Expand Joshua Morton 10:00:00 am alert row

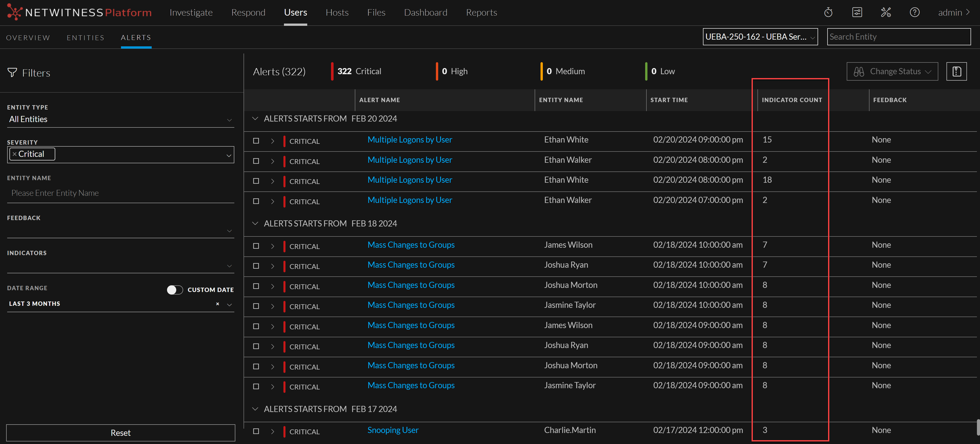click(272, 286)
